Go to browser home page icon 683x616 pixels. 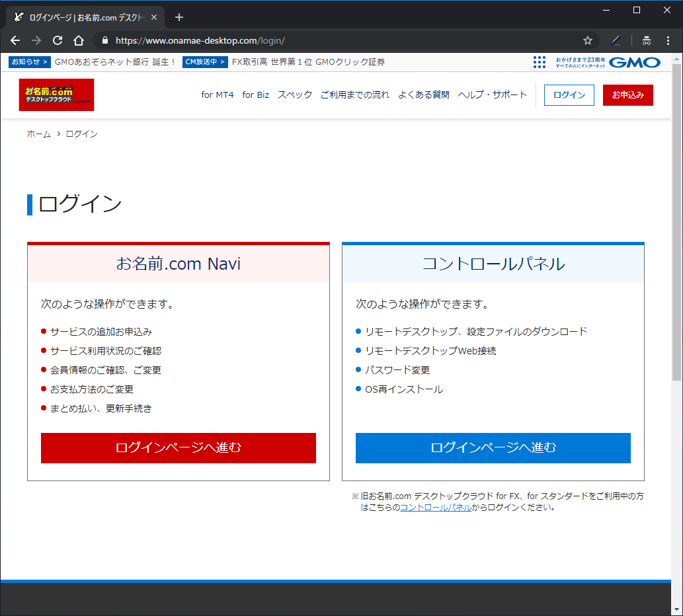coord(79,40)
